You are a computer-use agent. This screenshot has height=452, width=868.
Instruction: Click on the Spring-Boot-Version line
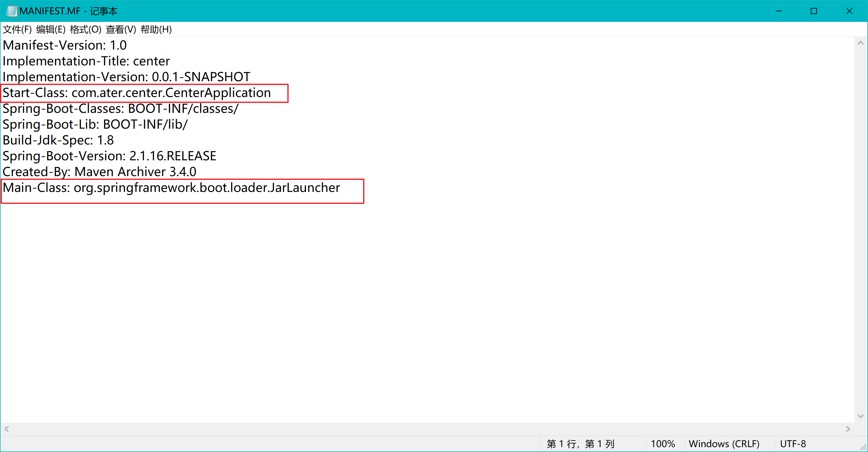109,156
